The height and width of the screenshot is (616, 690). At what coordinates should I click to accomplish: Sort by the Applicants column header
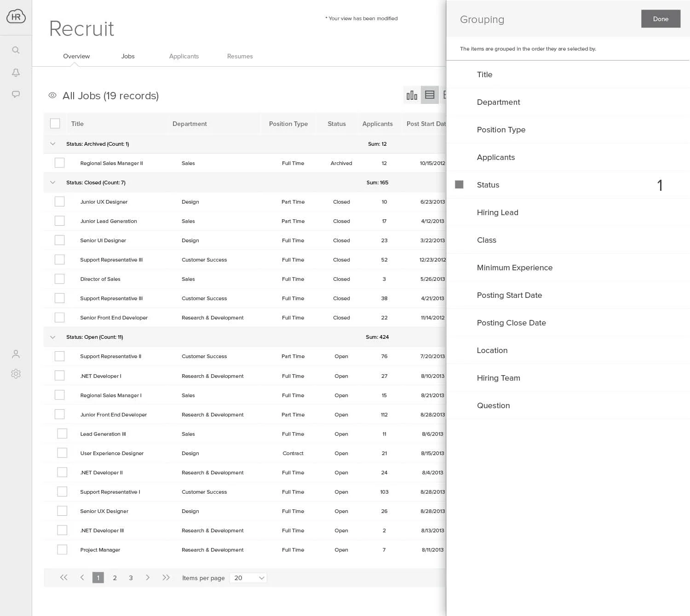tap(378, 124)
